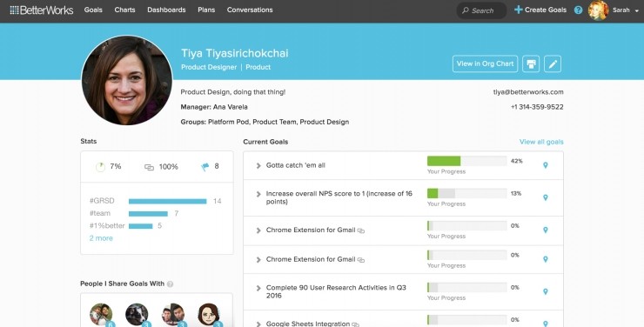This screenshot has width=644, height=327.
Task: Click the #GRSD hashtag bar
Action: pyautogui.click(x=168, y=201)
